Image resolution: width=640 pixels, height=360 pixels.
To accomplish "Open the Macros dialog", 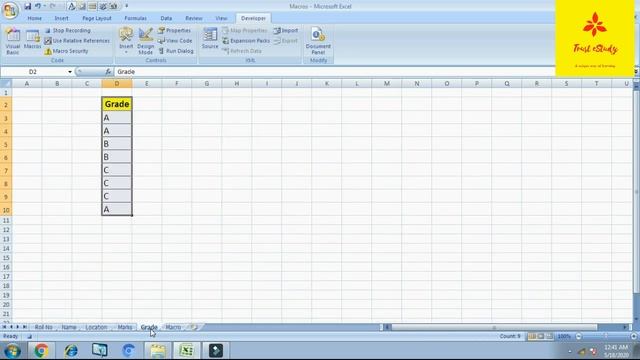I will tap(32, 40).
